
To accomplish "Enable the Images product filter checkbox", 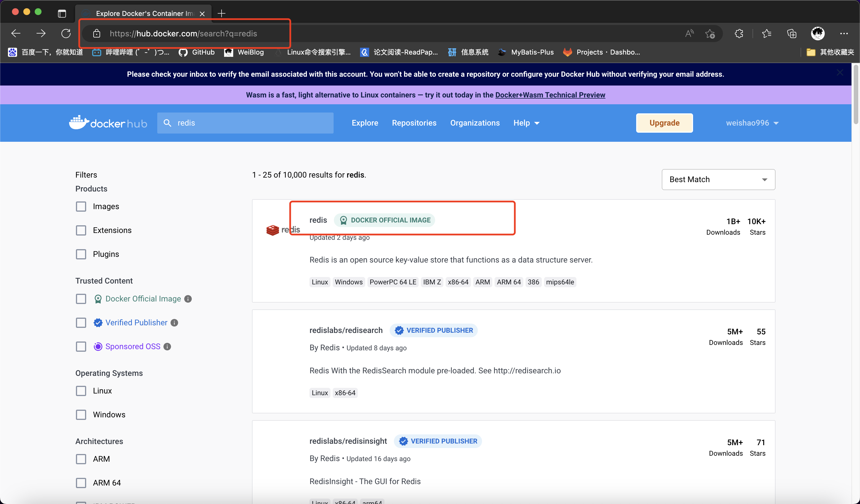I will coord(81,207).
